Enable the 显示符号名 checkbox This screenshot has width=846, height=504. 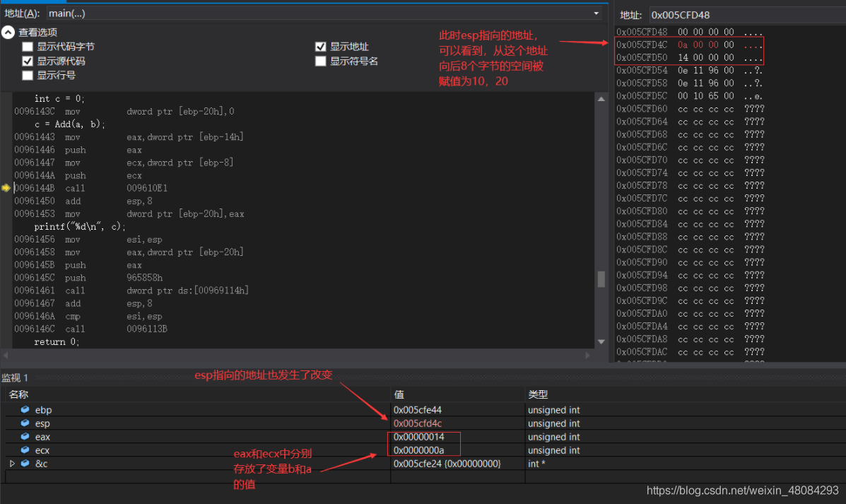pyautogui.click(x=320, y=61)
